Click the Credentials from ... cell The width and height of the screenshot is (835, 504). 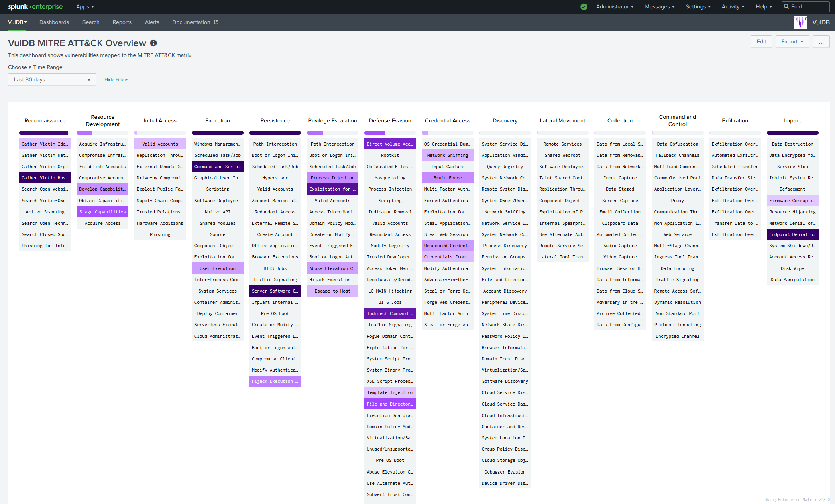[x=448, y=257]
